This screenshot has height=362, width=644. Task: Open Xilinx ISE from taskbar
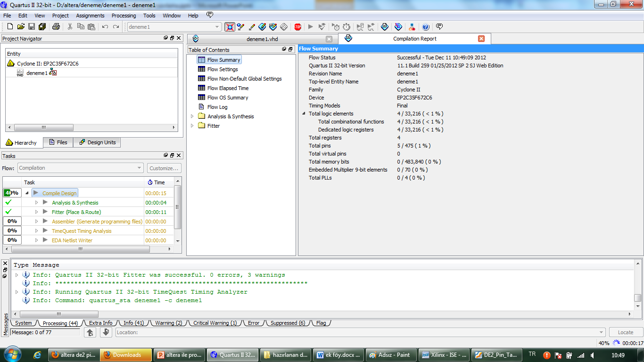click(445, 355)
